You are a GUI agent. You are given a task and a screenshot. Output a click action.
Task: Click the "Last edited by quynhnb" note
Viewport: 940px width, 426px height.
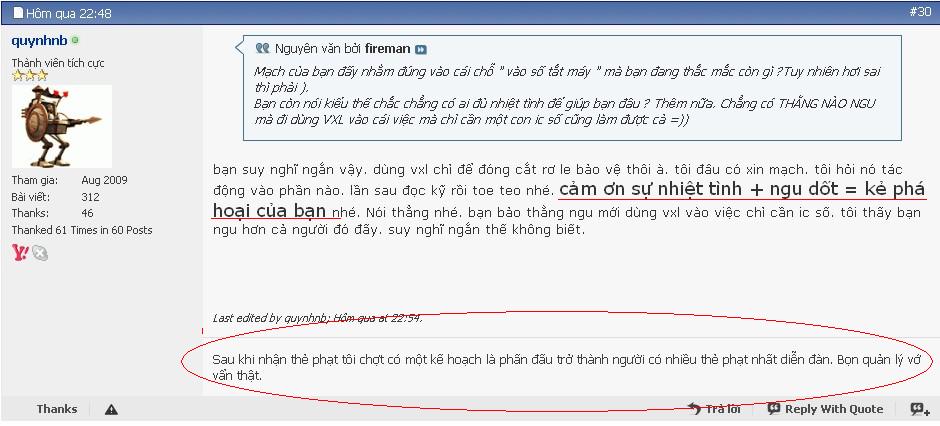point(318,318)
